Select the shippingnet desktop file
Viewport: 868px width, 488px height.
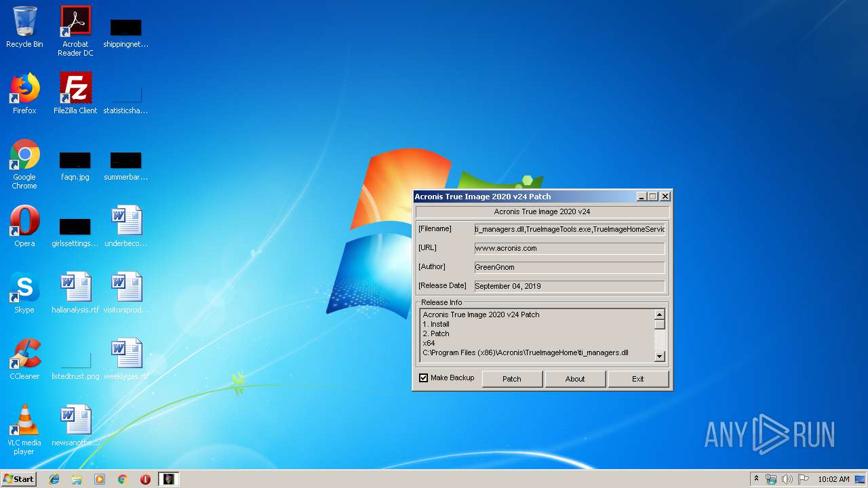[126, 33]
